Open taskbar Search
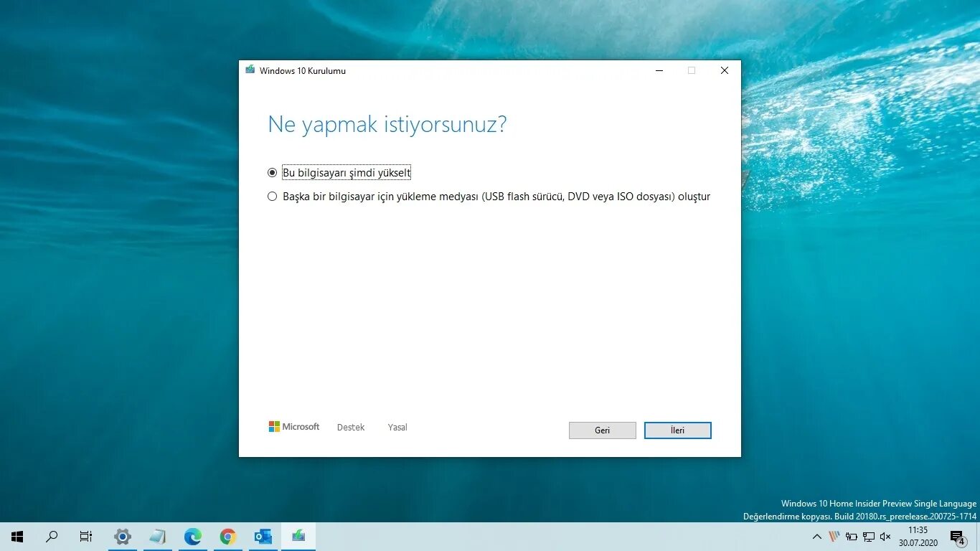This screenshot has width=980, height=551. tap(52, 537)
